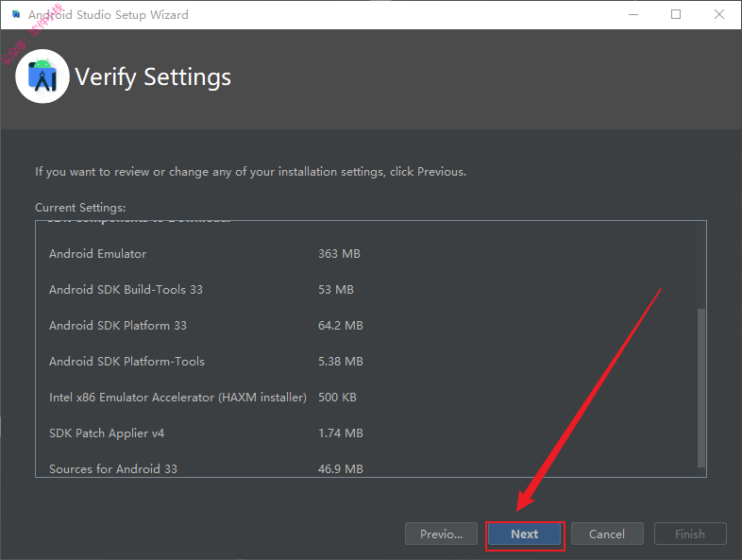Click the 363 MB size value
This screenshot has height=560, width=742.
point(339,254)
